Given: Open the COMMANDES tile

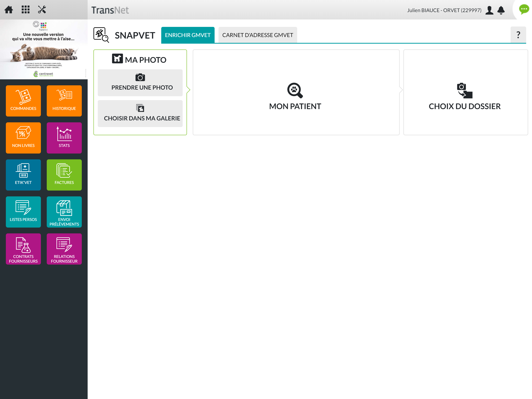Looking at the screenshot, I should coord(23,101).
